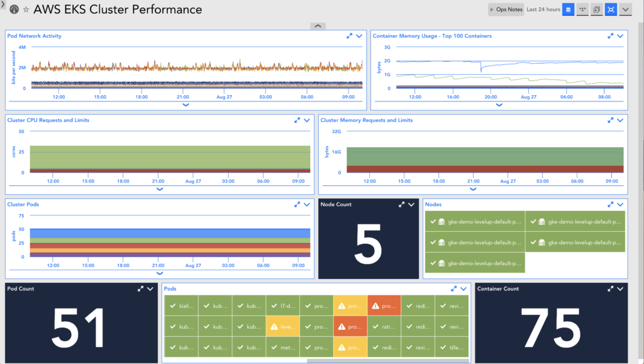Open the Pod Network Activity panel dropdown menu
644x364 pixels.
pos(360,36)
